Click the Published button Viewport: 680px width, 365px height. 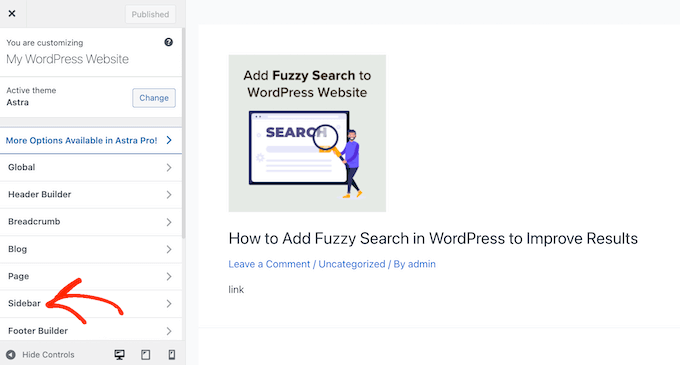click(150, 14)
